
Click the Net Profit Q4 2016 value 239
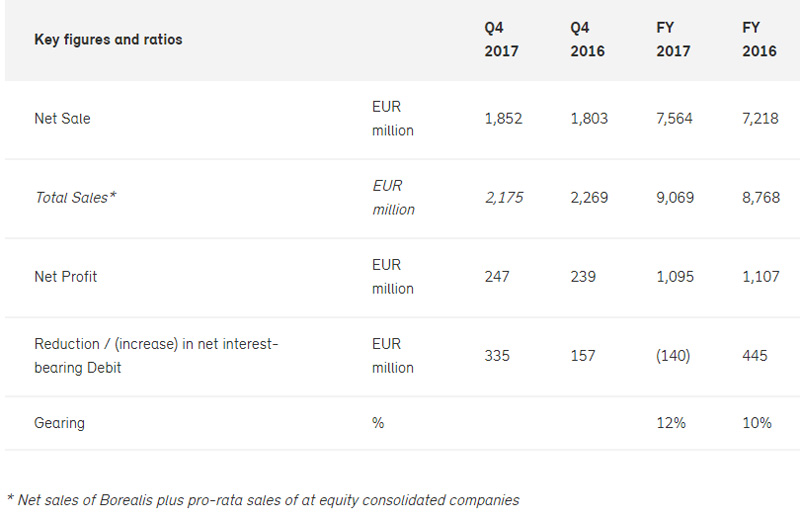pyautogui.click(x=583, y=277)
